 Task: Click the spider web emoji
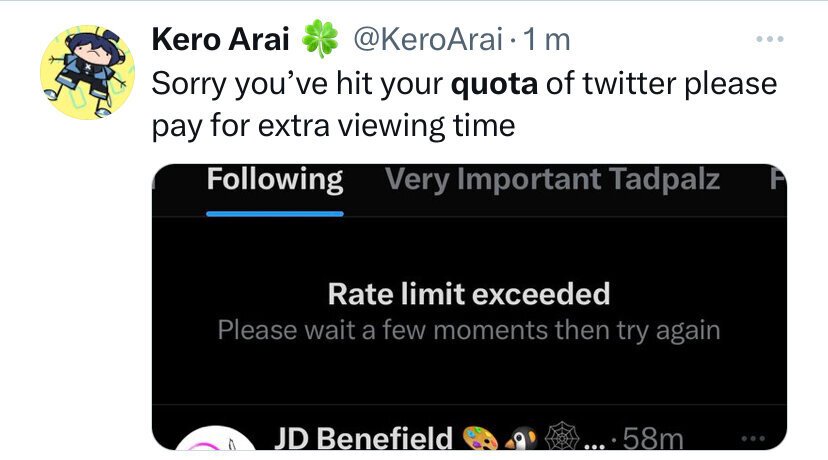coord(562,437)
